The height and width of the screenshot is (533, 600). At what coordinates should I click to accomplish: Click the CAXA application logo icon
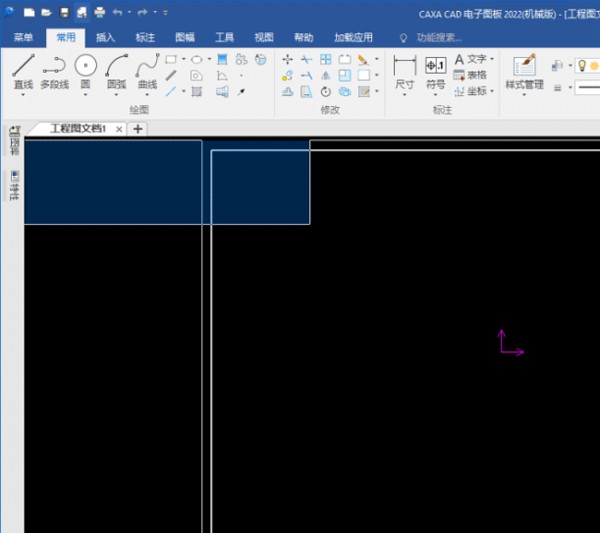pyautogui.click(x=8, y=13)
